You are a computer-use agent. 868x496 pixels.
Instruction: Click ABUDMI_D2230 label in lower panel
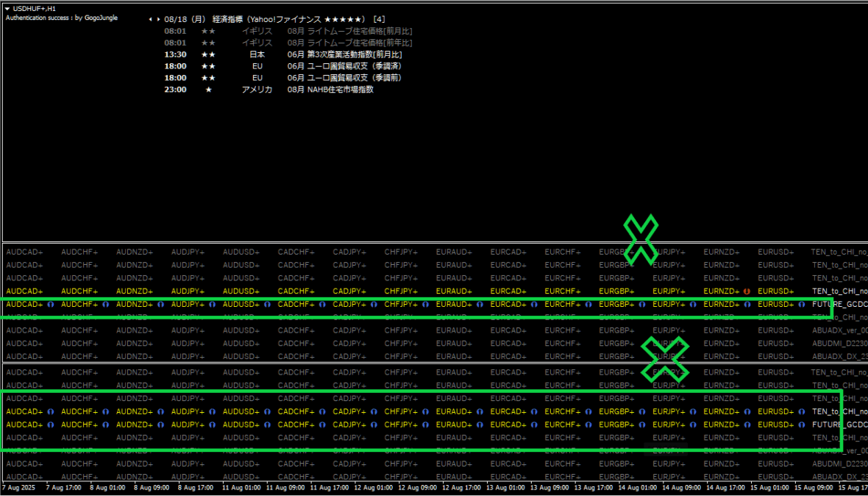(x=839, y=464)
